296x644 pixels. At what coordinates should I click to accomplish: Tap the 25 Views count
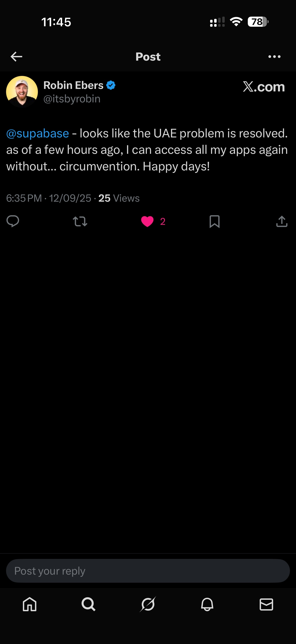click(119, 198)
